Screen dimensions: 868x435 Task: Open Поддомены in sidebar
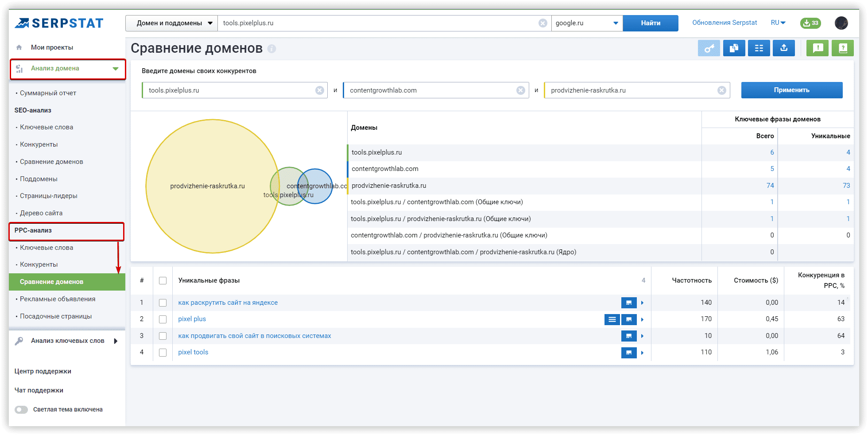click(39, 179)
